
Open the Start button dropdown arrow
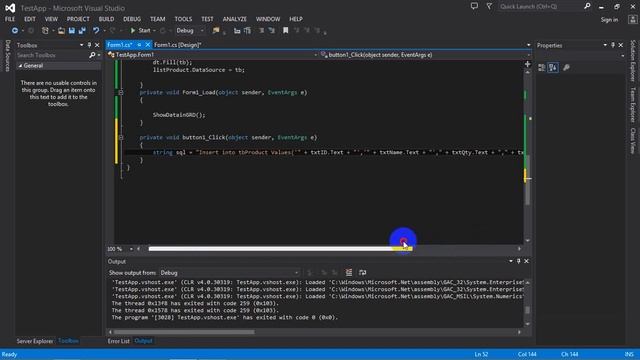tap(154, 31)
